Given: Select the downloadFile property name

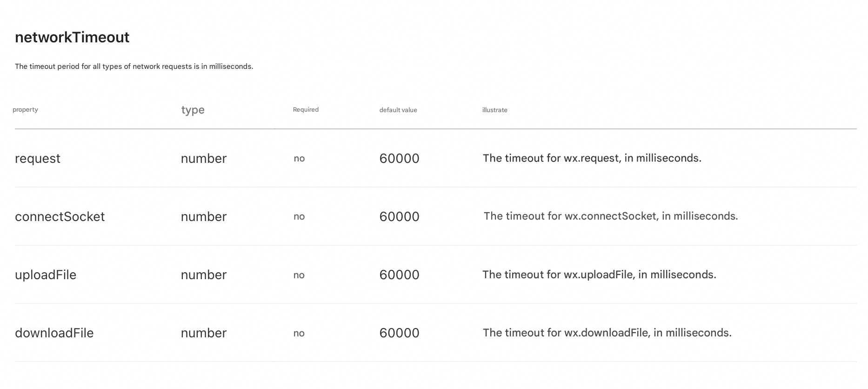Looking at the screenshot, I should (54, 333).
